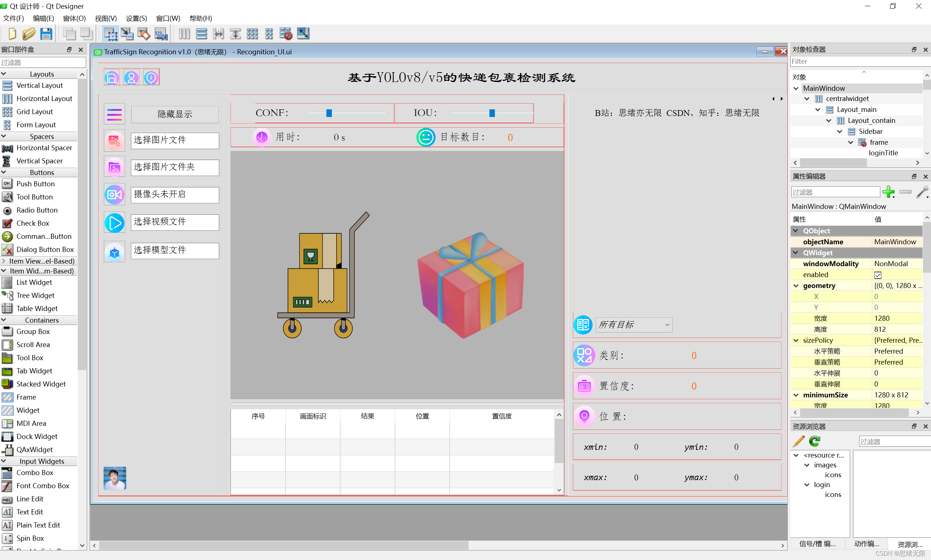The image size is (931, 560).
Task: Click the user profile icon in toolbar
Action: pos(132,78)
